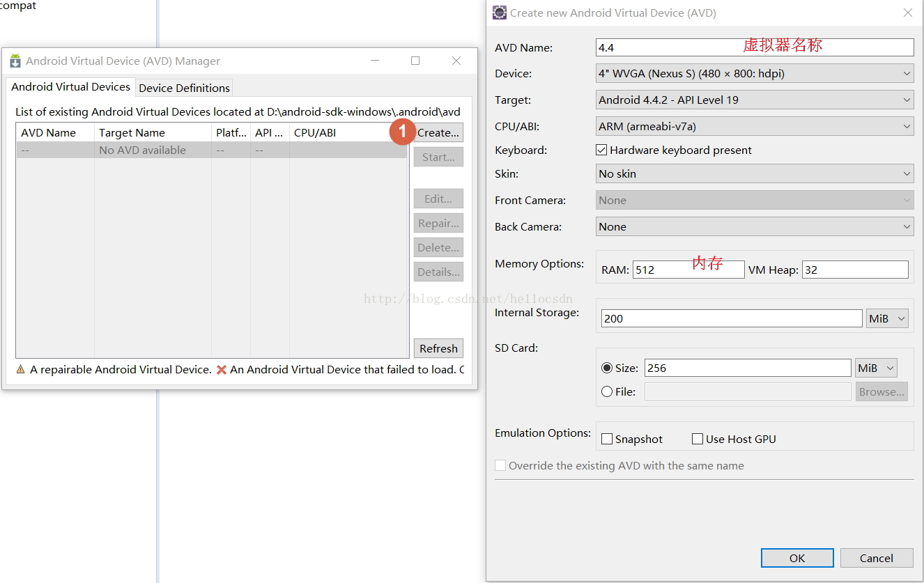924x583 pixels.
Task: Click the AVD Name text field
Action: pos(755,47)
